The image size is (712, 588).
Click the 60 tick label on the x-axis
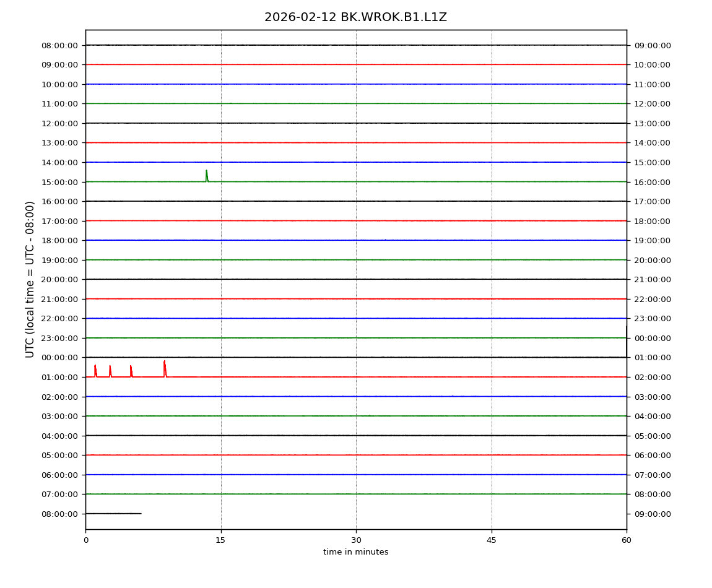coord(627,540)
